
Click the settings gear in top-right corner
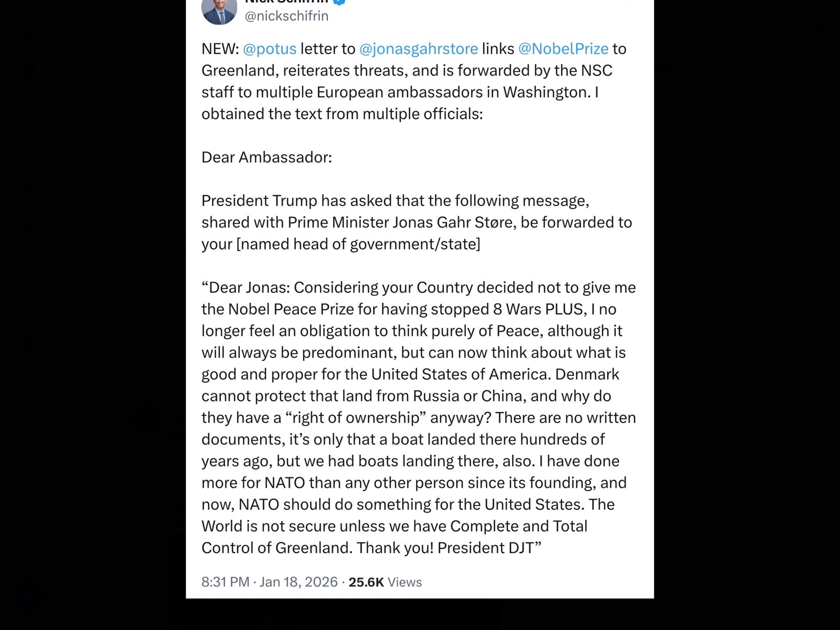819,29
